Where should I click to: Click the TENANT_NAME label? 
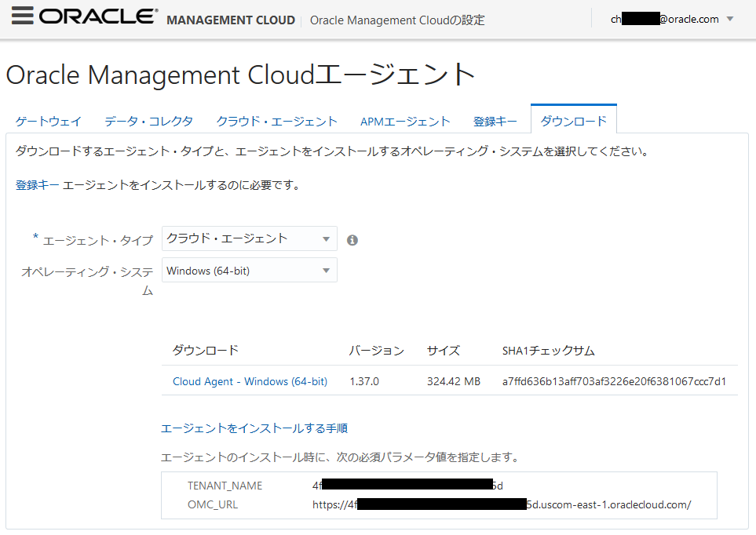click(225, 486)
